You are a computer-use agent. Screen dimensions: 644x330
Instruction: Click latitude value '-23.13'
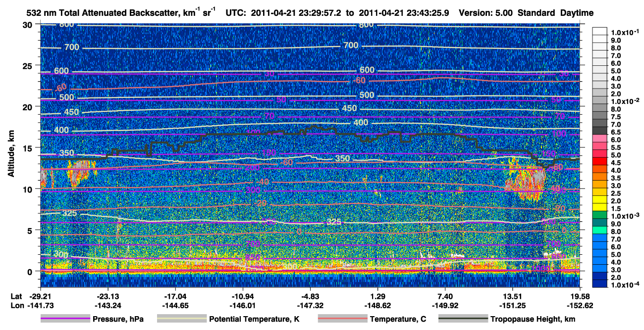[107, 296]
